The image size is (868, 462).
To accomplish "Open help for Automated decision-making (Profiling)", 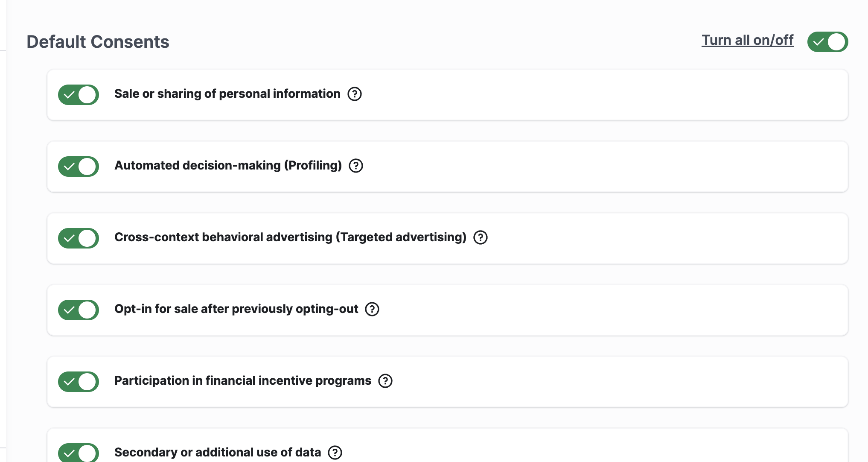I will point(356,166).
